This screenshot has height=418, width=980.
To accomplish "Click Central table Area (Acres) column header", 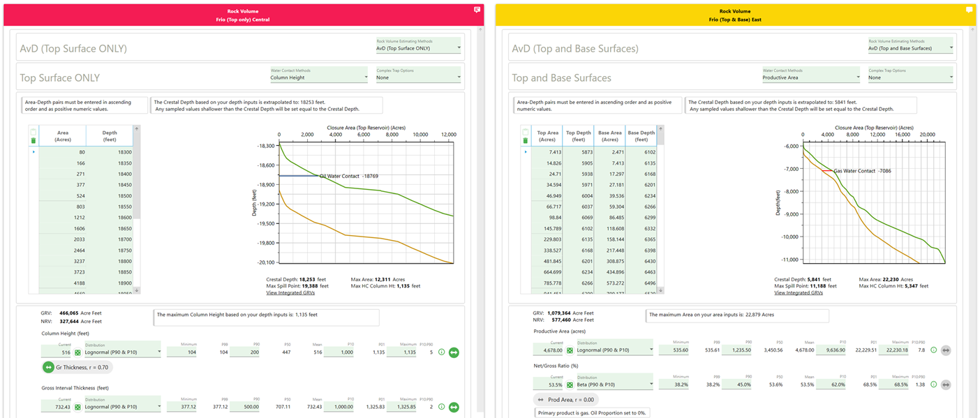I will 62,135.
